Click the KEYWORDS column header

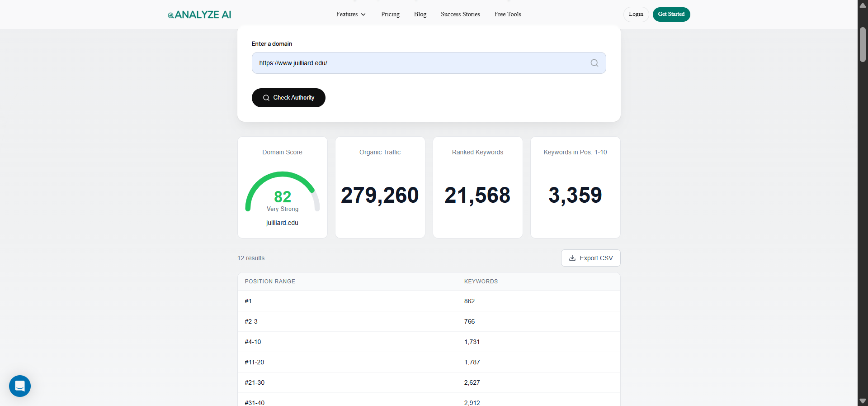coord(481,282)
